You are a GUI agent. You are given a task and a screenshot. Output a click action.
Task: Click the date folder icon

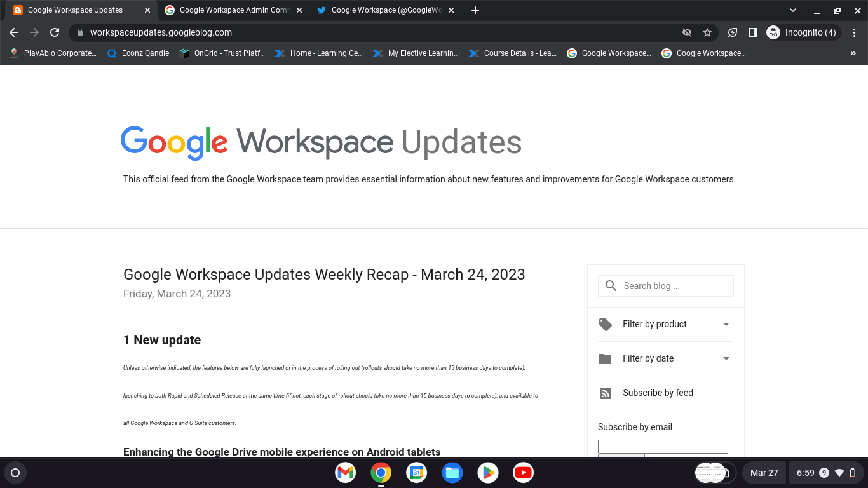click(605, 359)
